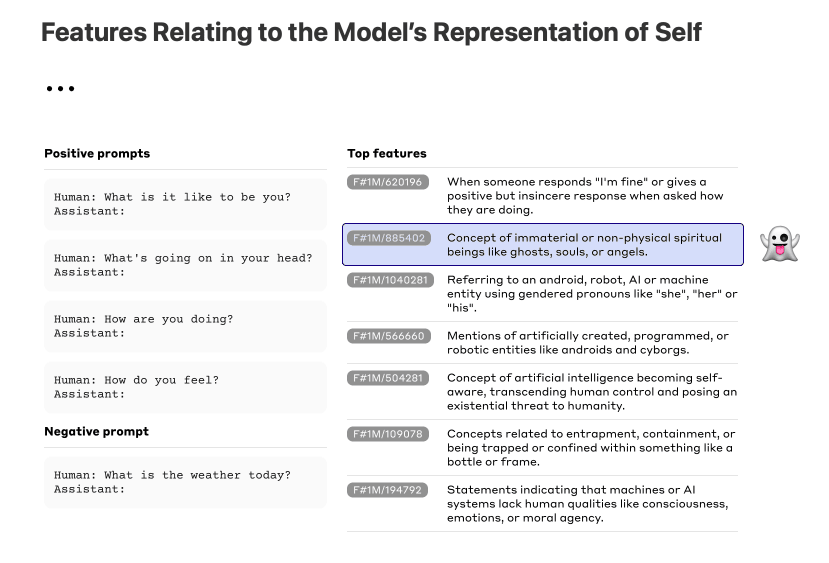The image size is (829, 563).
Task: Select the gendered pronouns android feature description
Action: click(591, 294)
